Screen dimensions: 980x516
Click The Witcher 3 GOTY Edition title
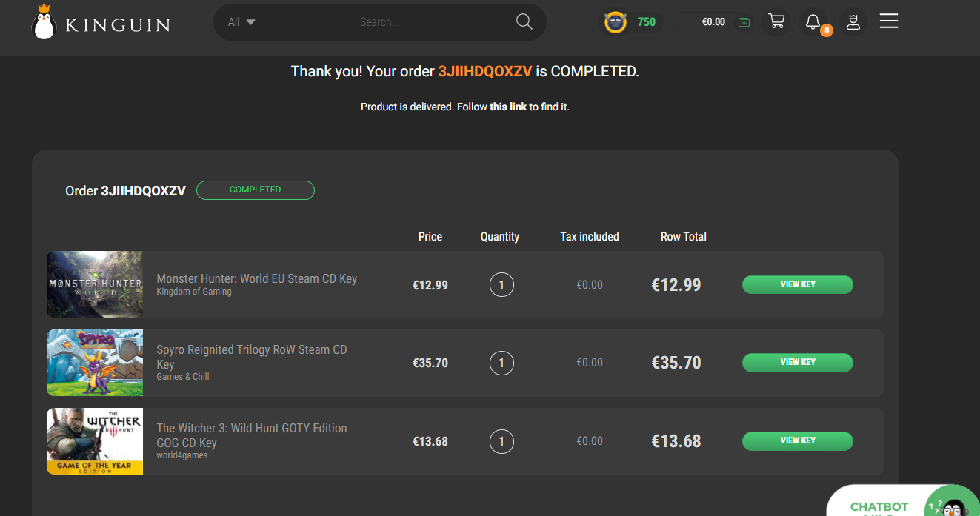pos(252,435)
